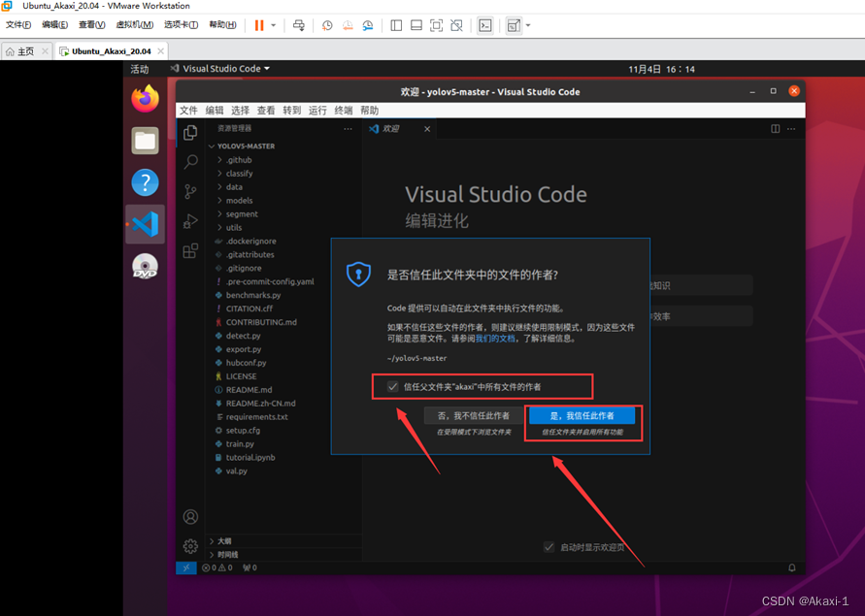Open the Manage gear in activity bar
Viewport: 865px width, 616px height.
pos(190,546)
